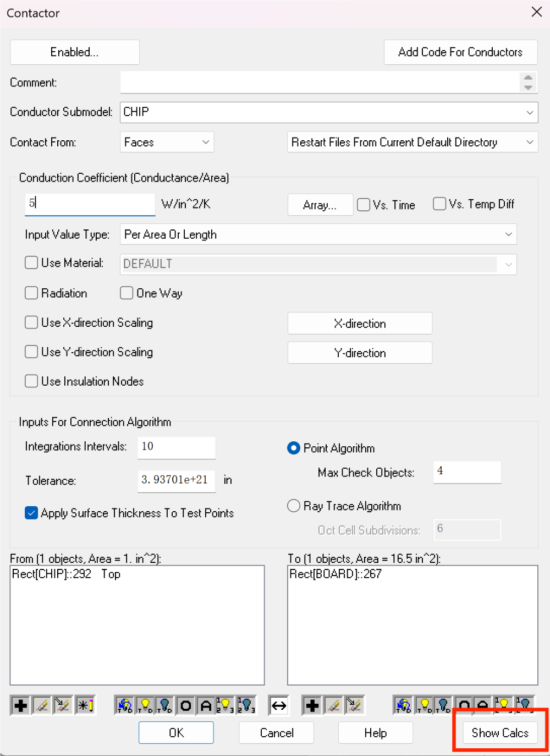The height and width of the screenshot is (756, 550).
Task: Open the Input Value Type dropdown
Action: point(318,234)
